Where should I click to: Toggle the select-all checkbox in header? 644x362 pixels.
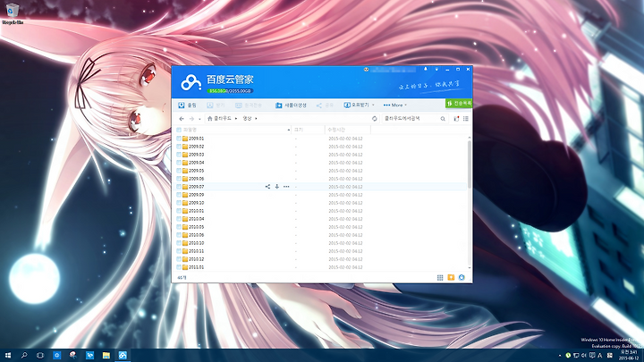[179, 130]
